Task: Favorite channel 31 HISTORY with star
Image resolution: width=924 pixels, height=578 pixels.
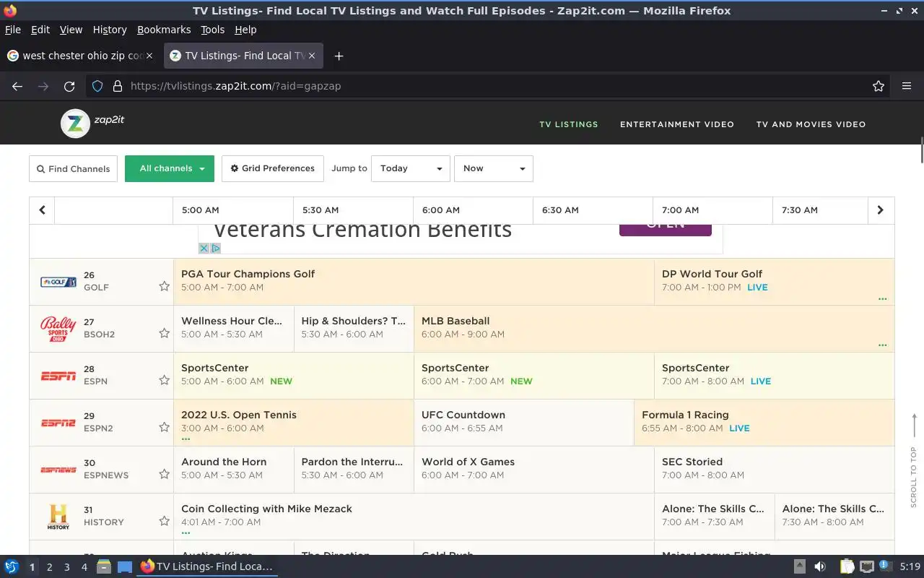Action: point(164,521)
